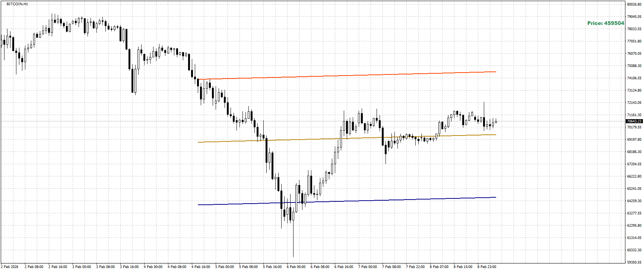Click the "6 Feb 00:00" time label
This screenshot has height=271, width=644.
[x=296, y=267]
